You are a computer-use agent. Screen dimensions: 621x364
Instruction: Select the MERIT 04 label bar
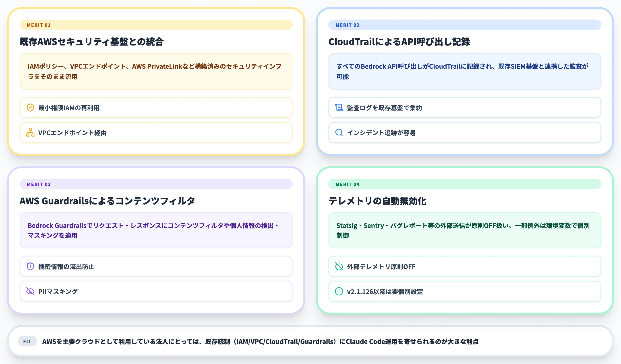tap(464, 184)
